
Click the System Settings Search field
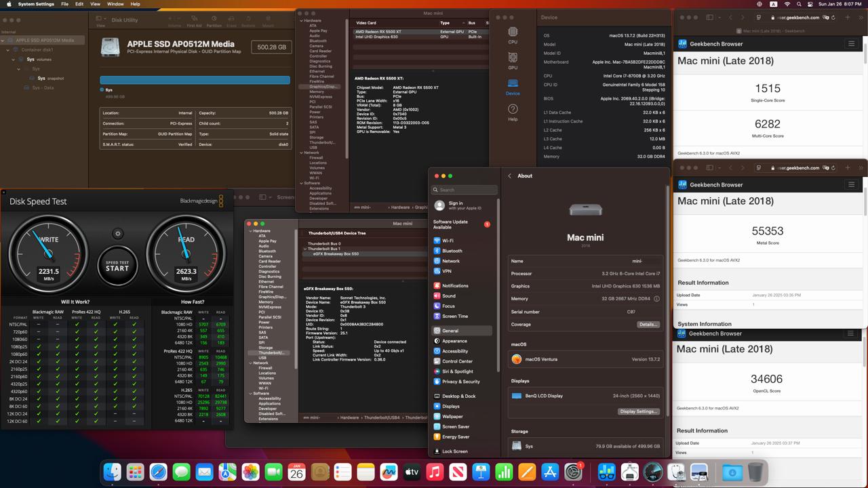tap(465, 190)
